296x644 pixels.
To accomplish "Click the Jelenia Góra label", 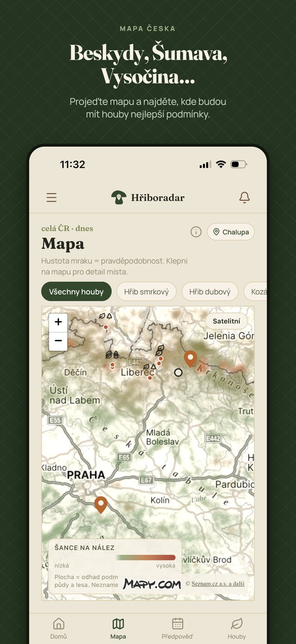I will (228, 336).
